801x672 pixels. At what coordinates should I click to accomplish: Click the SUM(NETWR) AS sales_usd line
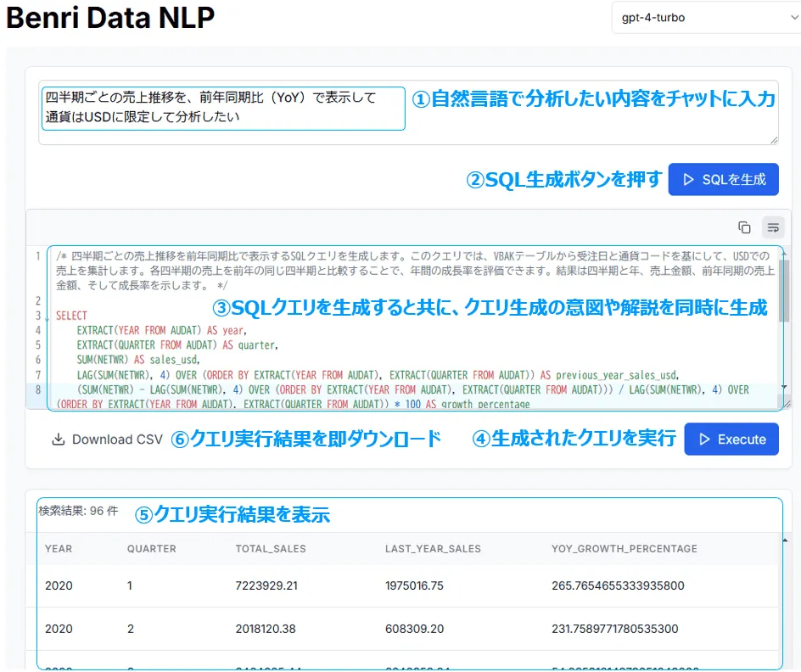click(x=138, y=360)
